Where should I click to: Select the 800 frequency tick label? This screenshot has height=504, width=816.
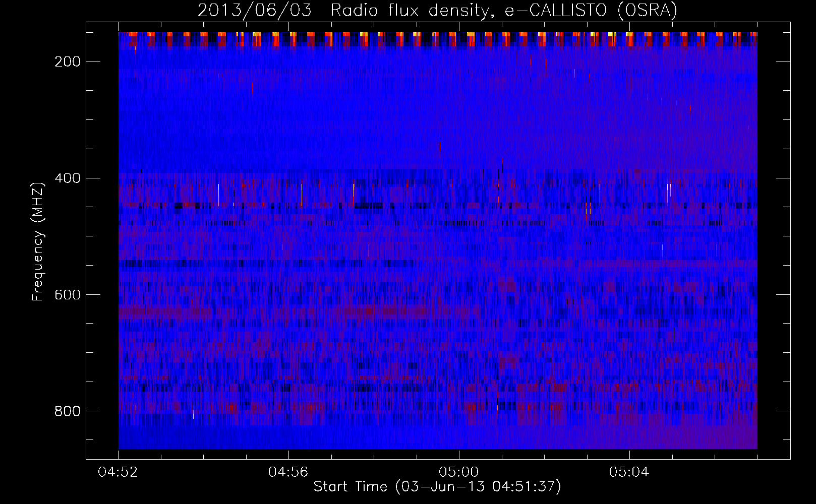(68, 411)
